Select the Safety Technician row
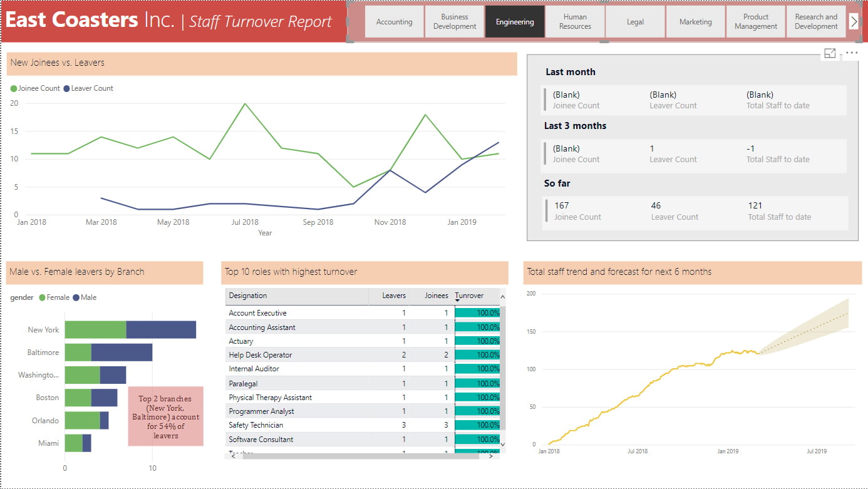The width and height of the screenshot is (868, 489). 362,425
